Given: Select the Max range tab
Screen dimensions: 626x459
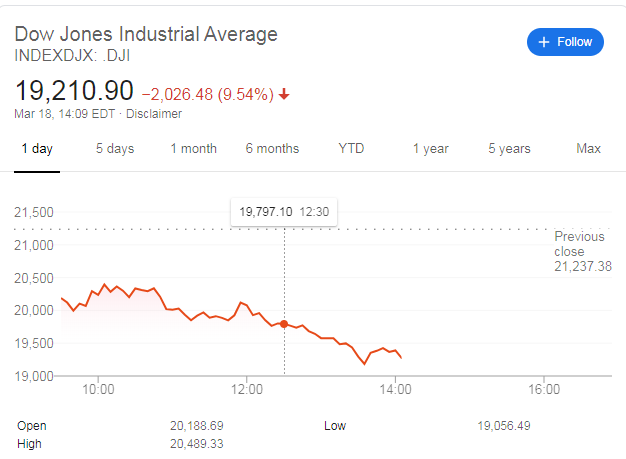Looking at the screenshot, I should point(589,149).
